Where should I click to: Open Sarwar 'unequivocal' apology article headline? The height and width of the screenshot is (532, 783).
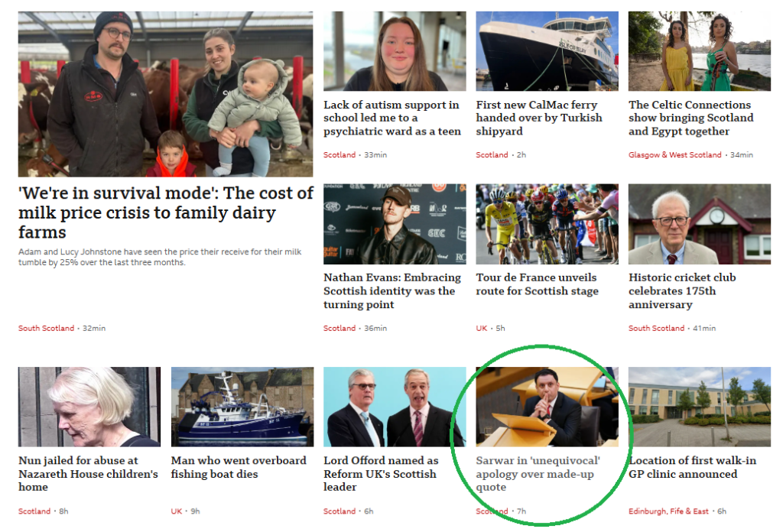[538, 474]
